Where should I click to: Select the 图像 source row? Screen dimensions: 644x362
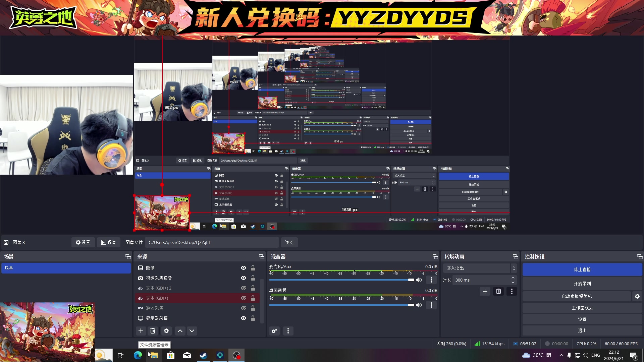[197, 268]
